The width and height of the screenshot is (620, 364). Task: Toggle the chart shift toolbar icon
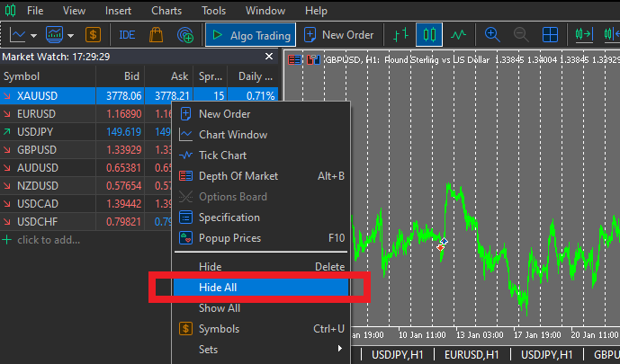click(584, 35)
